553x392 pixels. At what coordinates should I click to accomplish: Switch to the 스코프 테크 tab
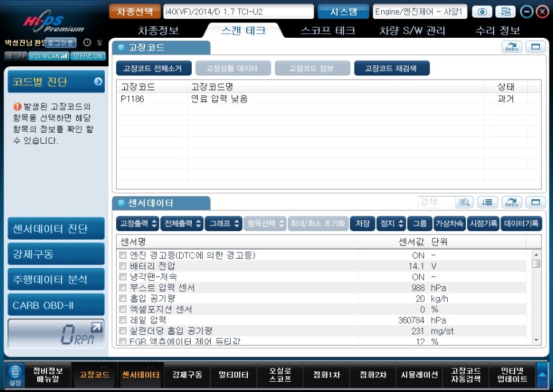coord(327,31)
